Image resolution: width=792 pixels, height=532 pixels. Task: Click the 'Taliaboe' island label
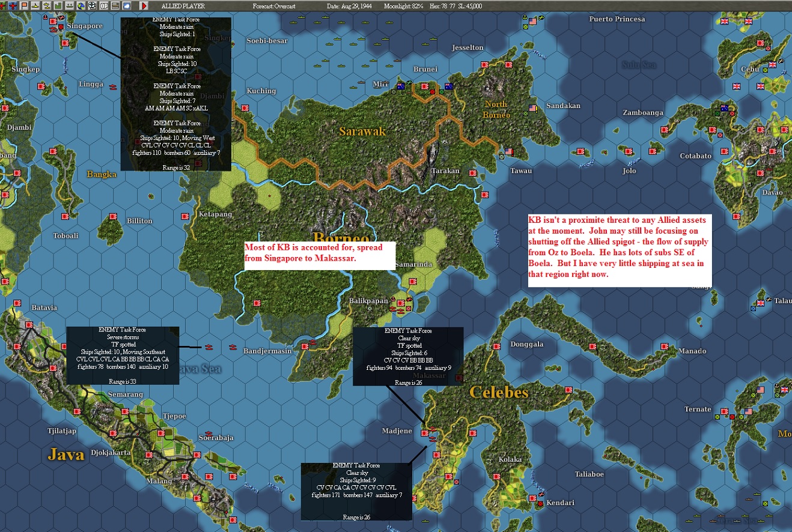tap(589, 474)
